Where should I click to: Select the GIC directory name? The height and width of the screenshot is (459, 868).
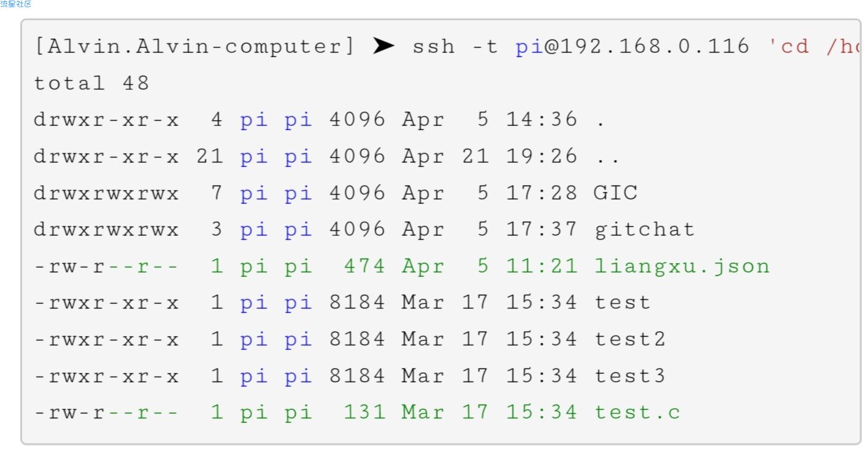tap(615, 193)
